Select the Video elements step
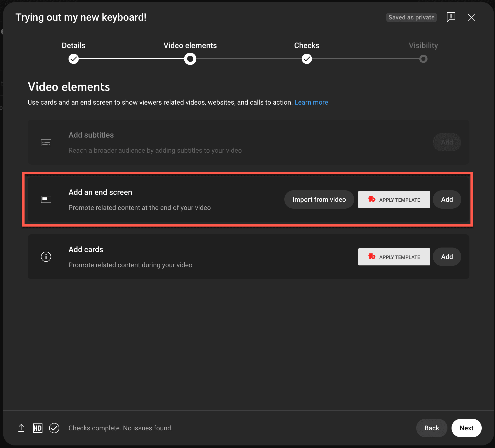Image resolution: width=495 pixels, height=448 pixels. point(190,46)
